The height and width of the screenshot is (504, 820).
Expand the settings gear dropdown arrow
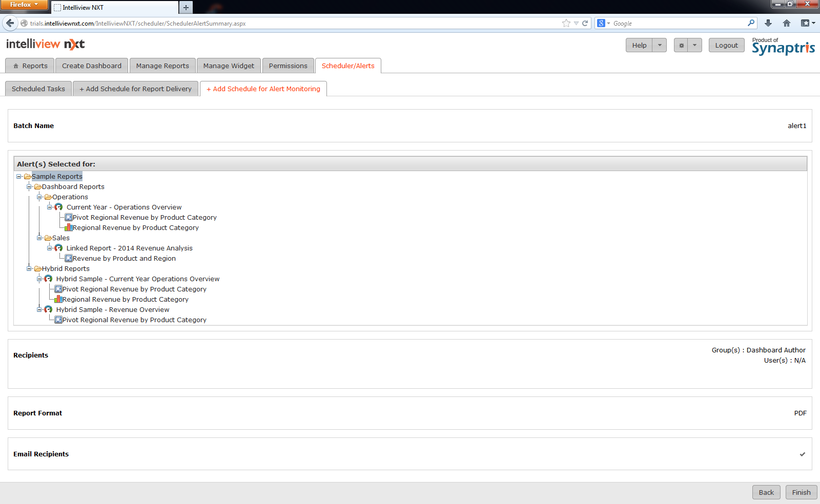pyautogui.click(x=694, y=46)
